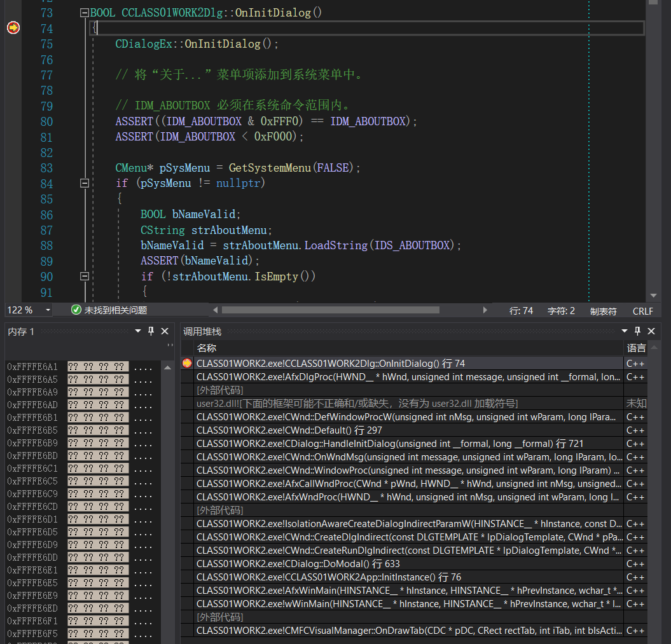The image size is (671, 644).
Task: Collapse the if block fold at line 84
Action: point(85,183)
